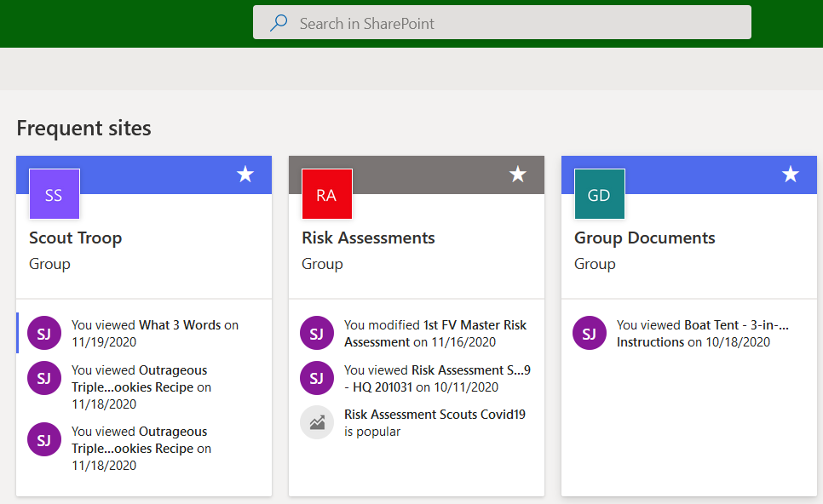Image resolution: width=823 pixels, height=504 pixels.
Task: Click the 10/18/2020 date text
Action: coord(738,342)
